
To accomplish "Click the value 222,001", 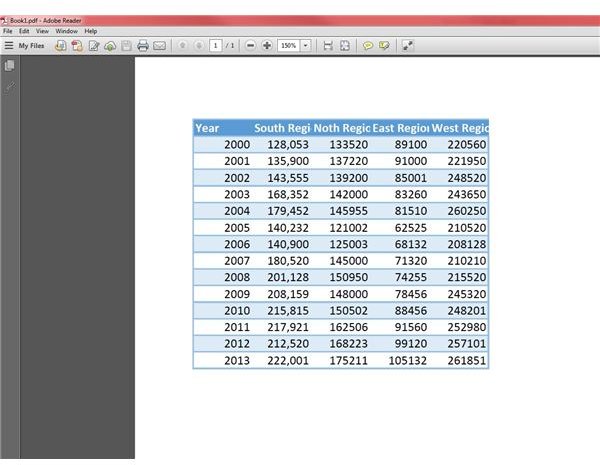I will 288,361.
